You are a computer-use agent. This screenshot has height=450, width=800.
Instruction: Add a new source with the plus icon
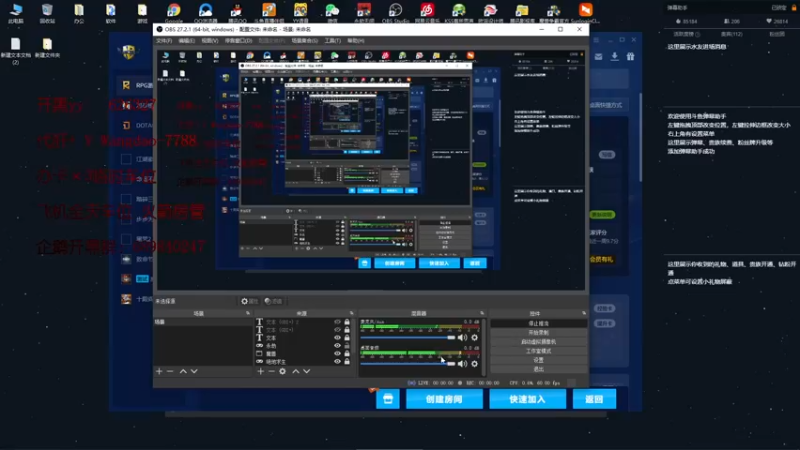[x=261, y=371]
